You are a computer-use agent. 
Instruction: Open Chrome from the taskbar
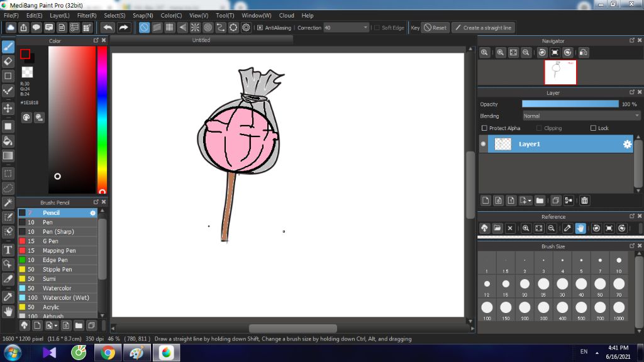click(x=108, y=353)
